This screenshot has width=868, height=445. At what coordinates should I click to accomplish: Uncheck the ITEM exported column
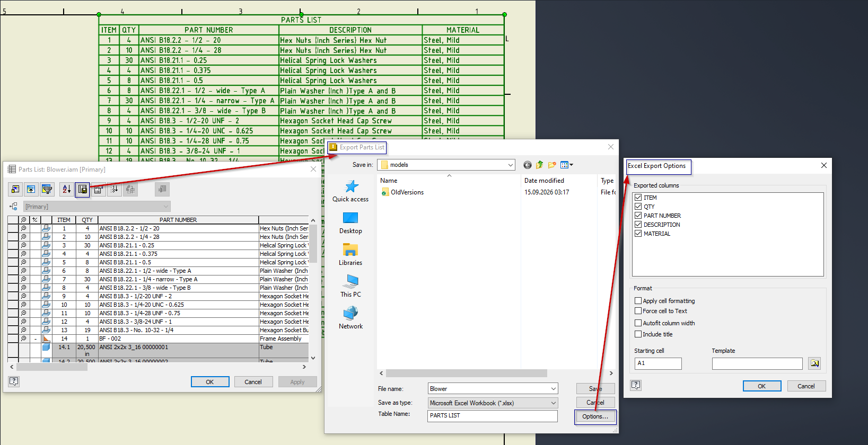(x=638, y=198)
